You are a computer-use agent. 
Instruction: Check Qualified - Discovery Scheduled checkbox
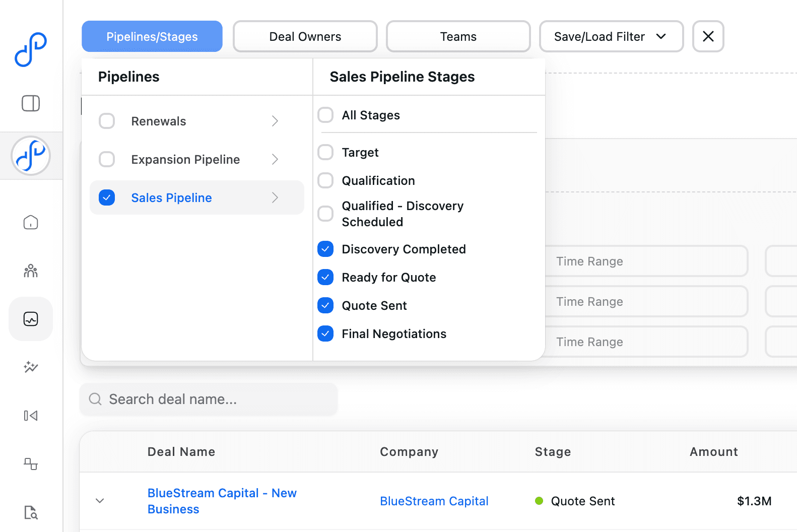pos(325,214)
